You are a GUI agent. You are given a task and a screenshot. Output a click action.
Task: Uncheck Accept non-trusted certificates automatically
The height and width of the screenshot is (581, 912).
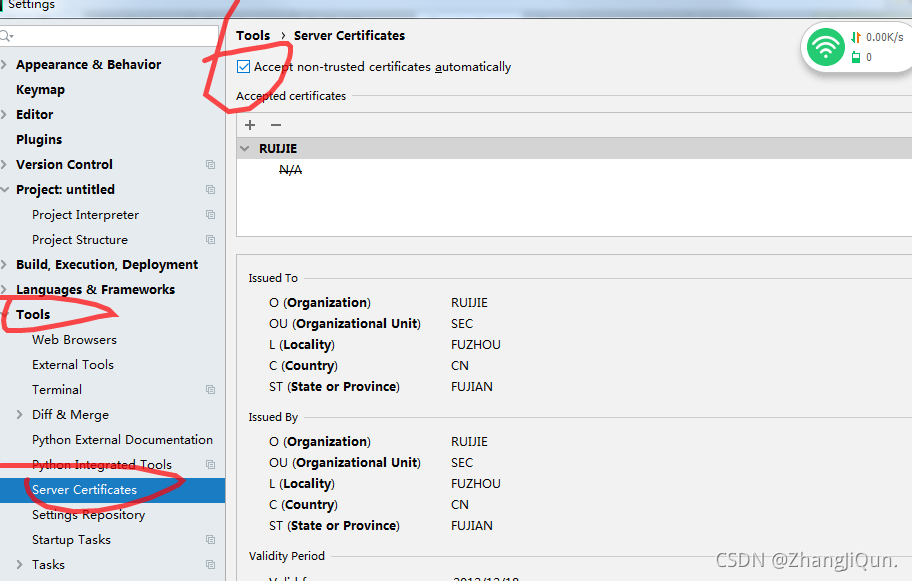pos(242,67)
